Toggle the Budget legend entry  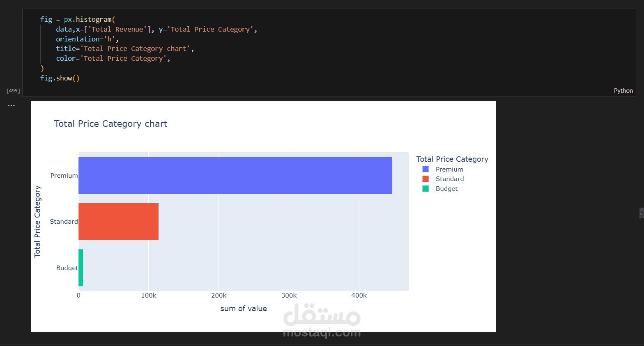coord(440,189)
